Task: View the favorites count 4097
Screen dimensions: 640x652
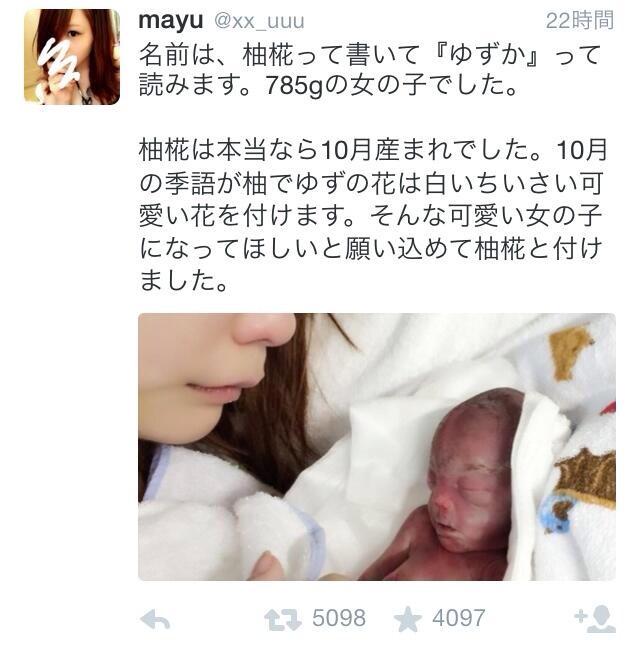Action: [459, 618]
